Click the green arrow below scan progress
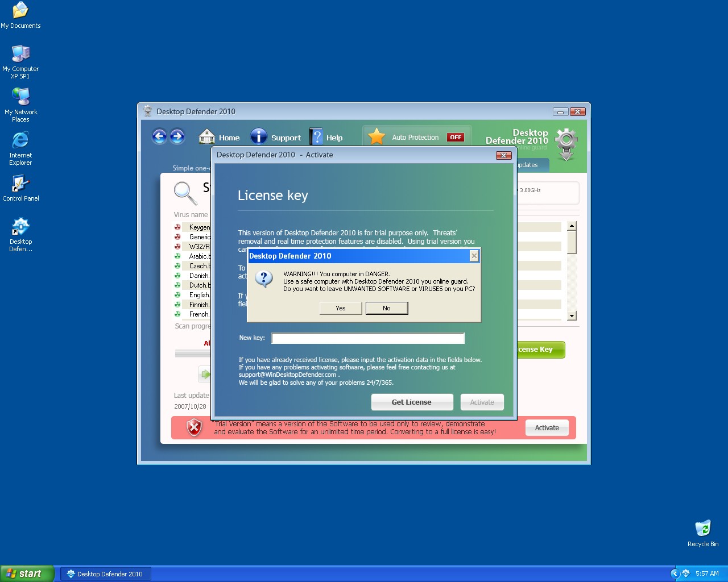Image resolution: width=728 pixels, height=582 pixels. coord(205,374)
